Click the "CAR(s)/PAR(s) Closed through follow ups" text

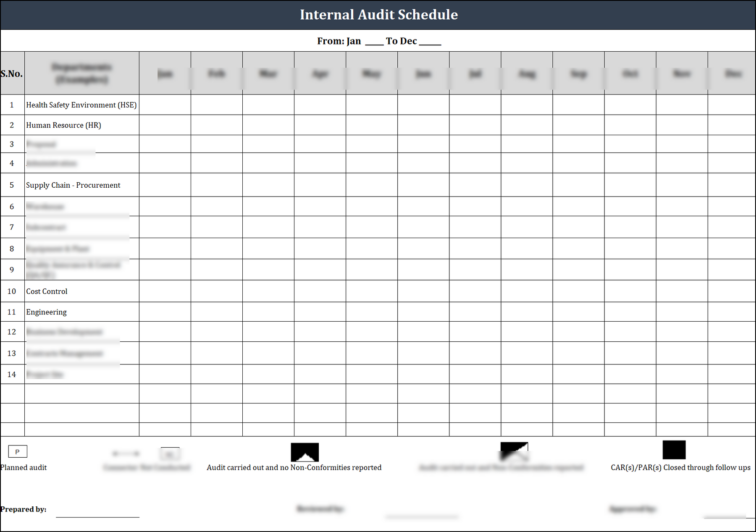680,467
